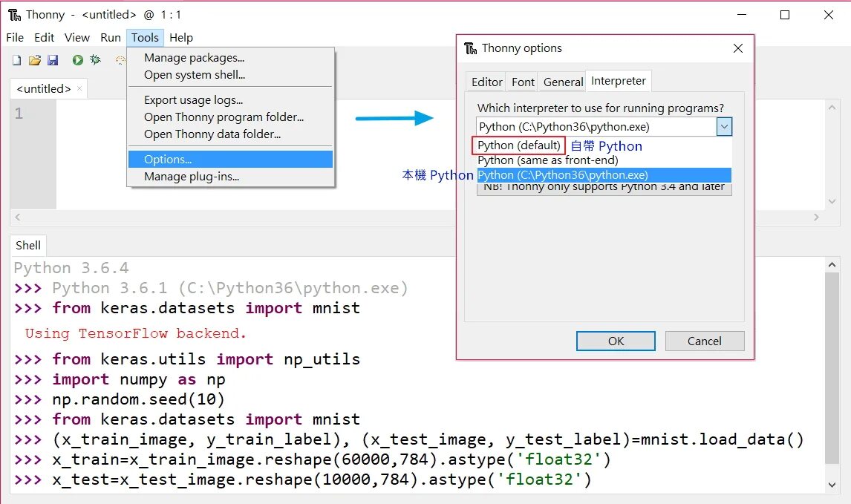The width and height of the screenshot is (851, 504).
Task: Select the Shell panel tab
Action: pos(28,245)
